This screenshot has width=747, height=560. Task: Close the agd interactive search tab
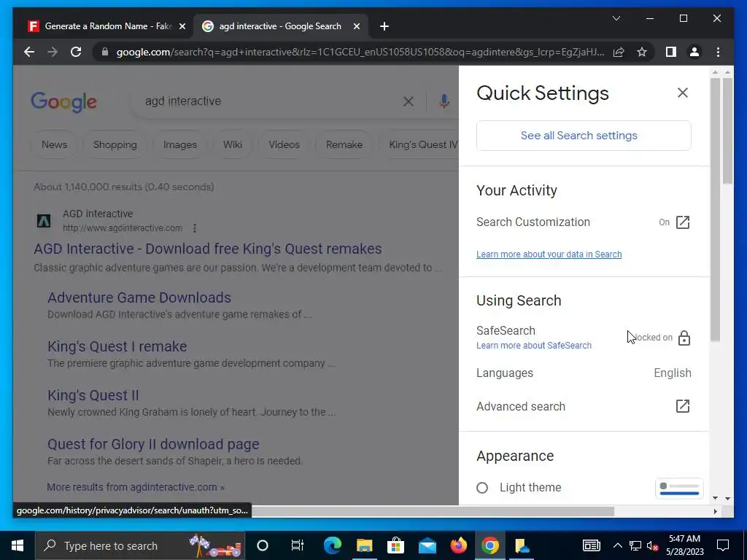click(356, 26)
